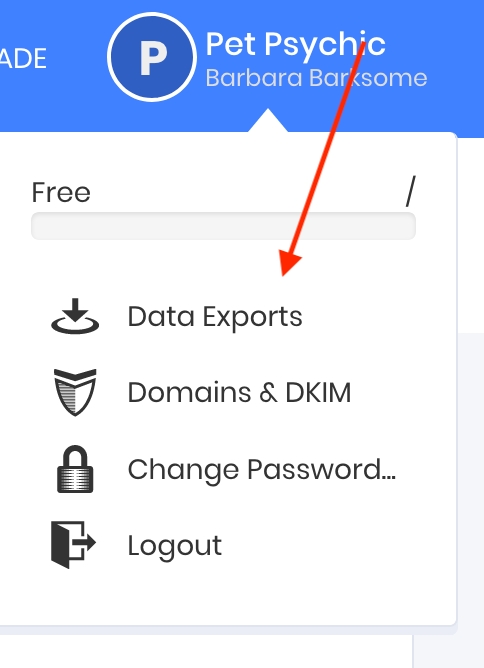Click the Domains & DKIM shield icon
The image size is (484, 668).
coord(75,392)
